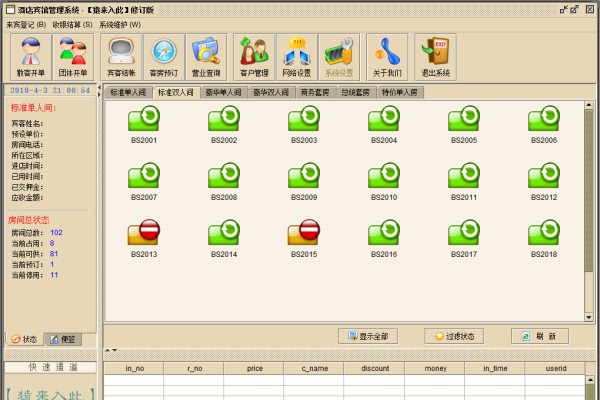Viewport: 600px width, 400px height.
Task: Open 来宾登记 (B) menu
Action: 26,25
